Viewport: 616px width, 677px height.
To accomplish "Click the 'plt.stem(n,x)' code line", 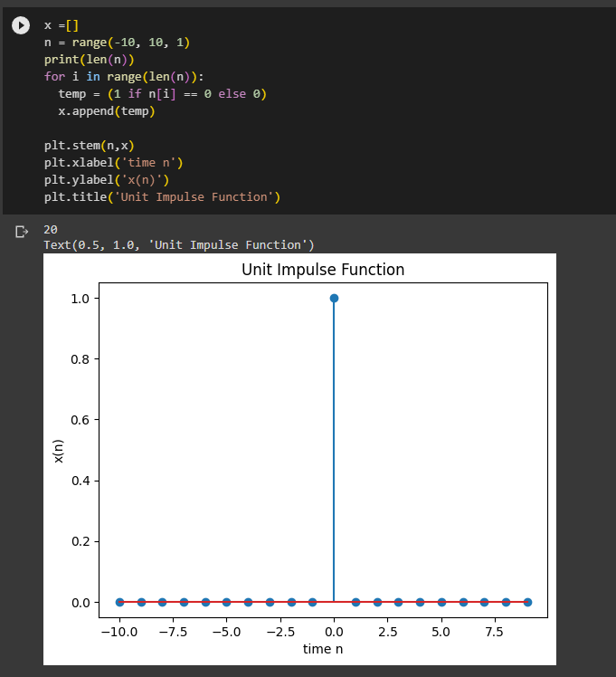I will click(90, 146).
